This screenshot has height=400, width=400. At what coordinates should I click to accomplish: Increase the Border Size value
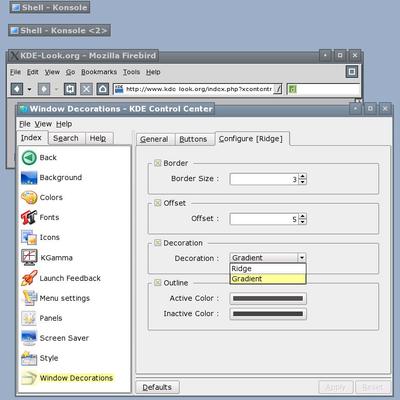click(x=302, y=176)
